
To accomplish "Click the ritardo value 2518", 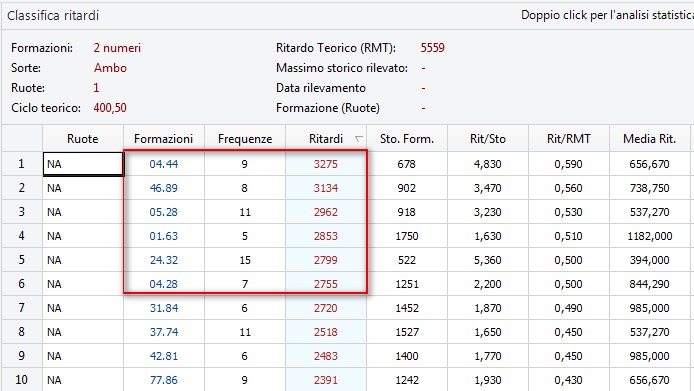I will pyautogui.click(x=326, y=332).
